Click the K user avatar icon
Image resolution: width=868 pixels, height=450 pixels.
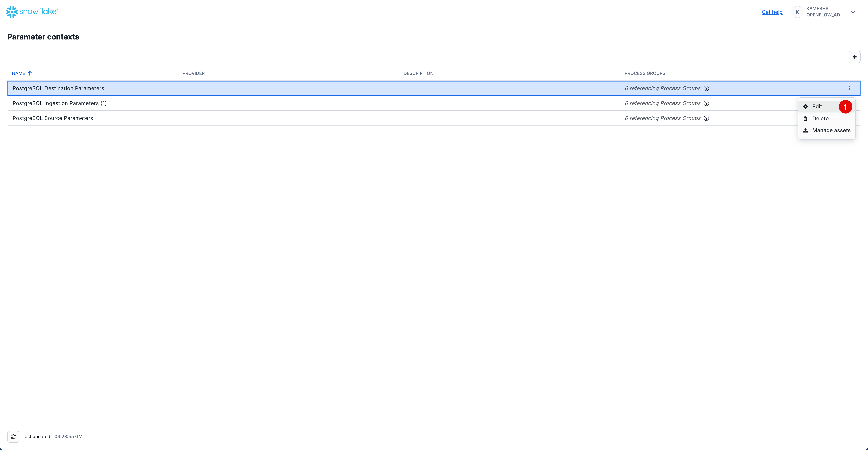[x=797, y=12]
